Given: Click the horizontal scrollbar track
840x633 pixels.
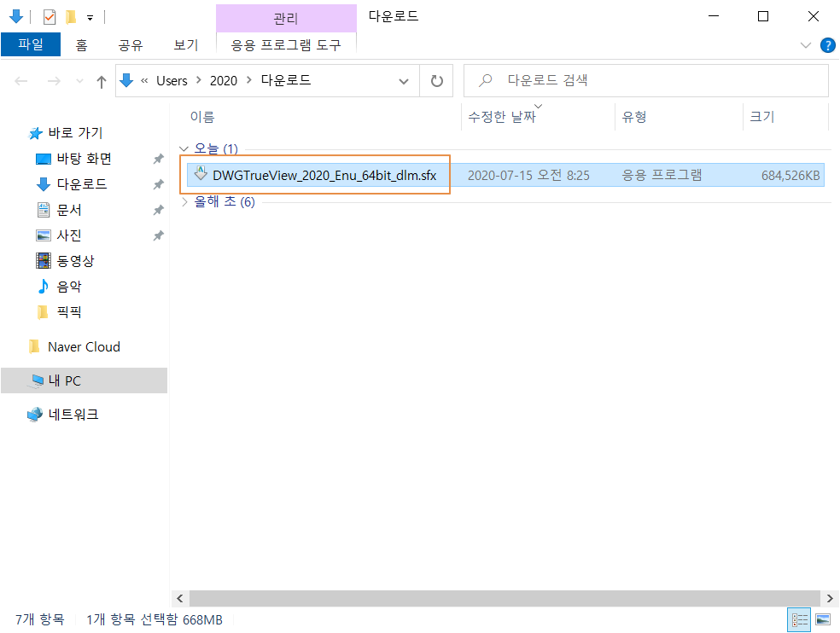Looking at the screenshot, I should [x=505, y=598].
